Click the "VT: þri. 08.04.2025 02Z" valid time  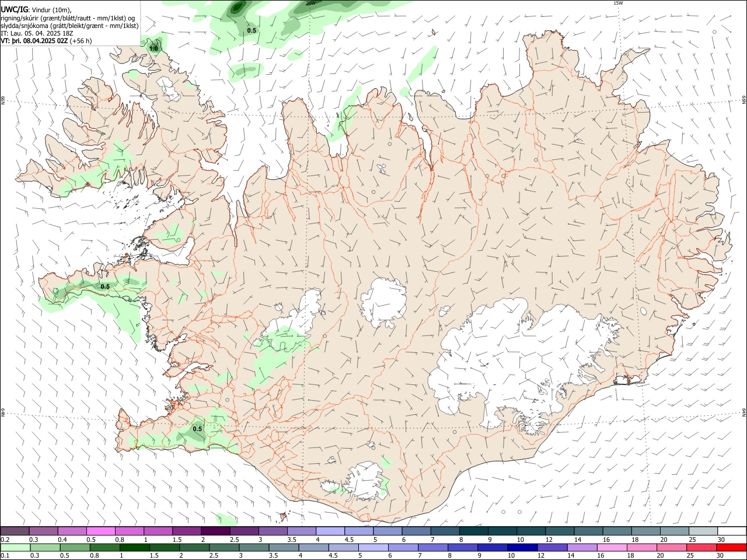tap(34, 41)
